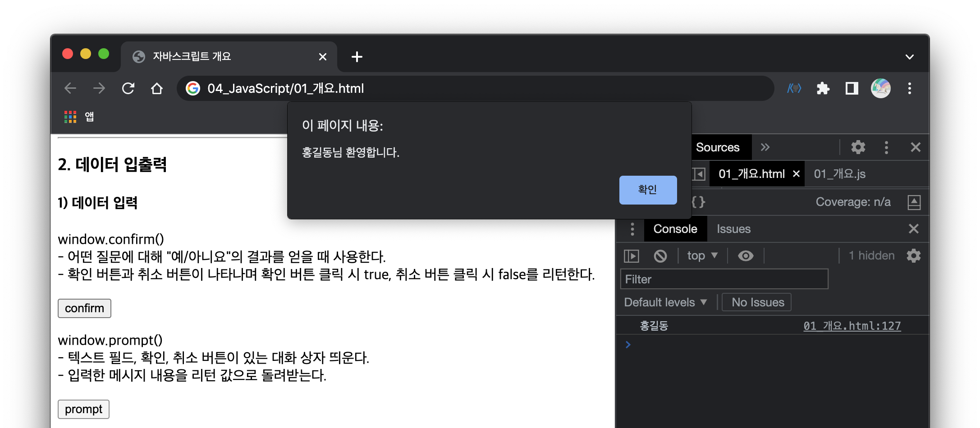Open console settings gear
The width and height of the screenshot is (980, 428).
pos(914,256)
